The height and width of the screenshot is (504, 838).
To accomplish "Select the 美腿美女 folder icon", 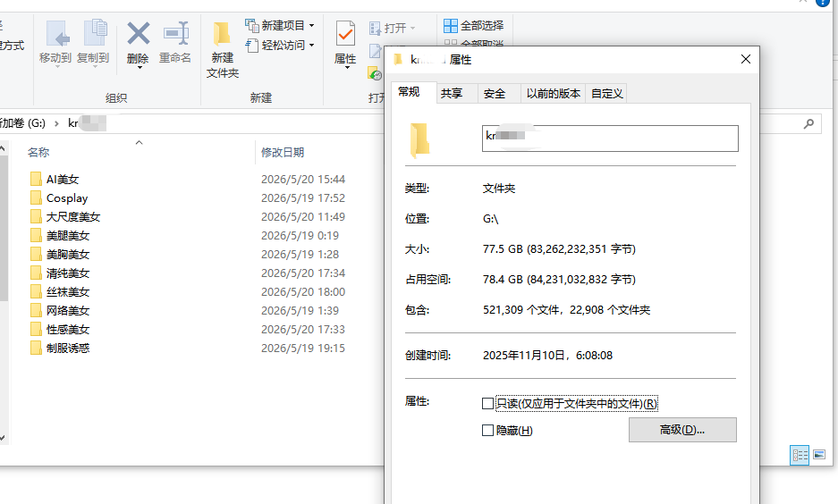I will click(x=36, y=235).
